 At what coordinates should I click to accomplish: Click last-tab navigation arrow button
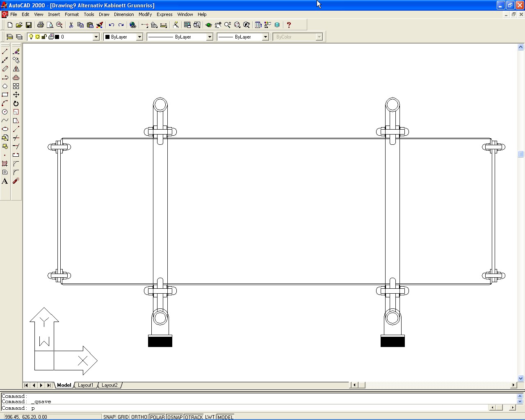click(x=49, y=385)
